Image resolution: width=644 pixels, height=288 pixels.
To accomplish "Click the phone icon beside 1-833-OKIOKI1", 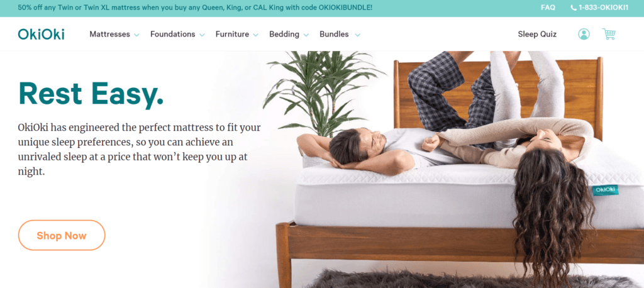I will 574,8.
